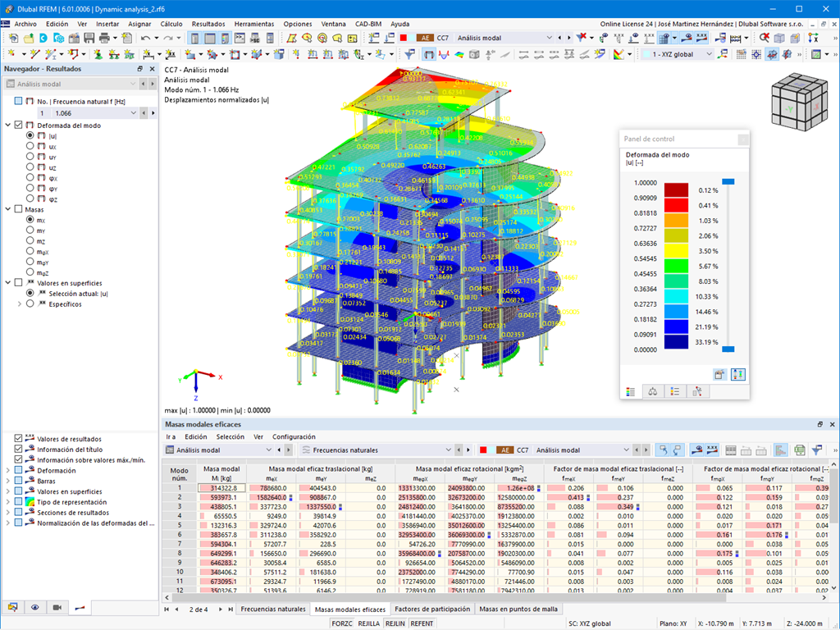The image size is (840, 630).
Task: Click the Print icon in the toolbar
Action: 104,38
